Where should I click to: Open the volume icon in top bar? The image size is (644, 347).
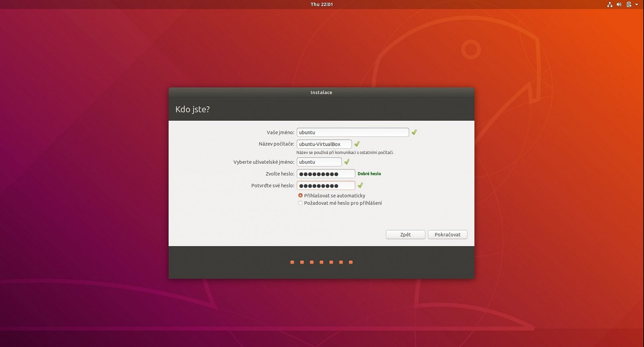(619, 4)
